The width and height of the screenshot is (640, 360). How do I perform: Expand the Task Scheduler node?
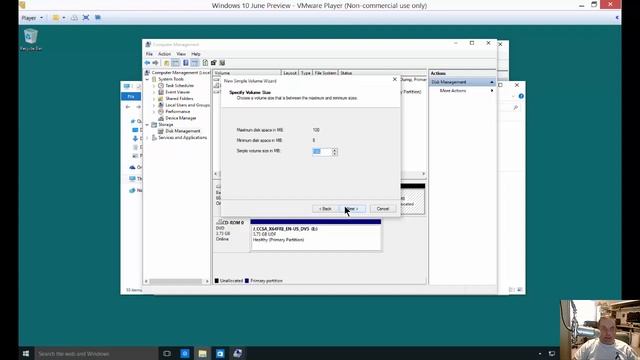(154, 86)
